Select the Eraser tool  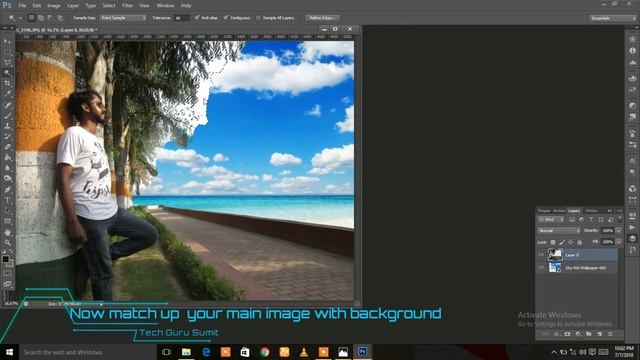coord(7,147)
